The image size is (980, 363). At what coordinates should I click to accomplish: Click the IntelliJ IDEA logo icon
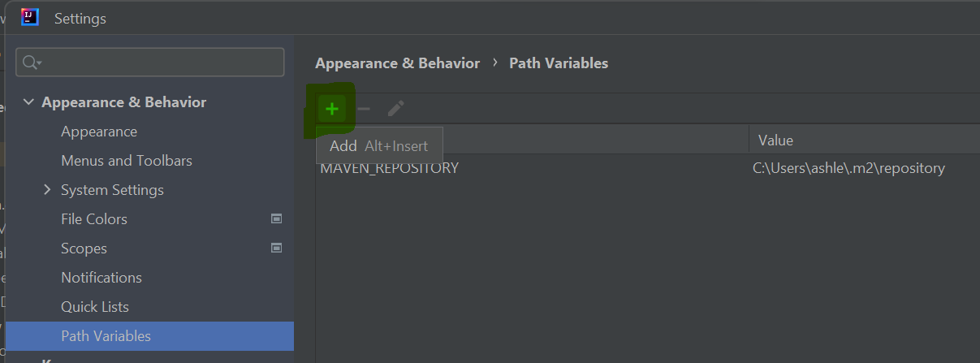point(30,17)
